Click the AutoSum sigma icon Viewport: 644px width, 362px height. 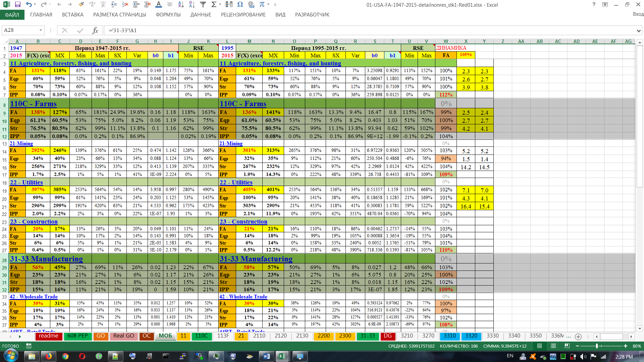[x=214, y=5]
